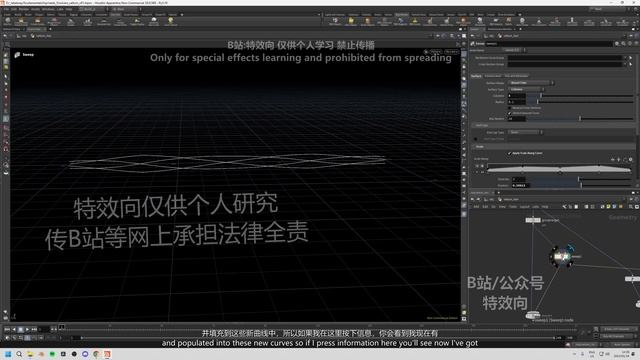The width and height of the screenshot is (640, 360).
Task: Open the End Cap Type dropdown
Action: coord(525,132)
